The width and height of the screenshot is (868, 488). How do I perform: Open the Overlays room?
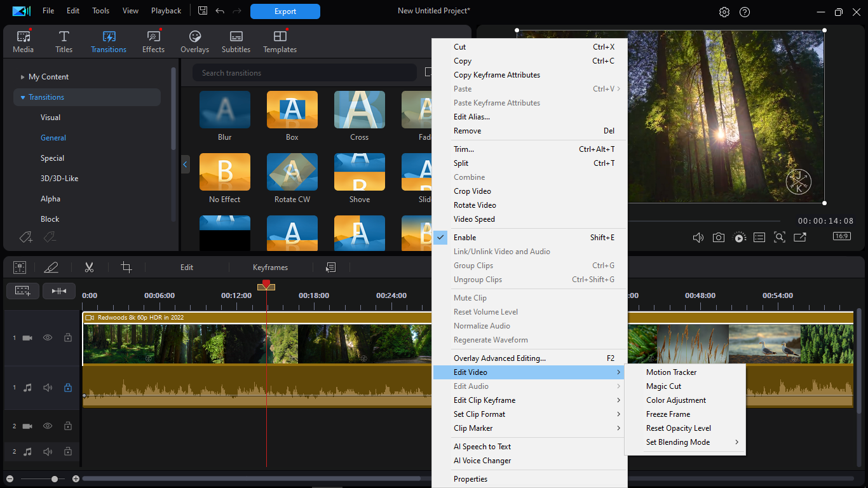(194, 41)
